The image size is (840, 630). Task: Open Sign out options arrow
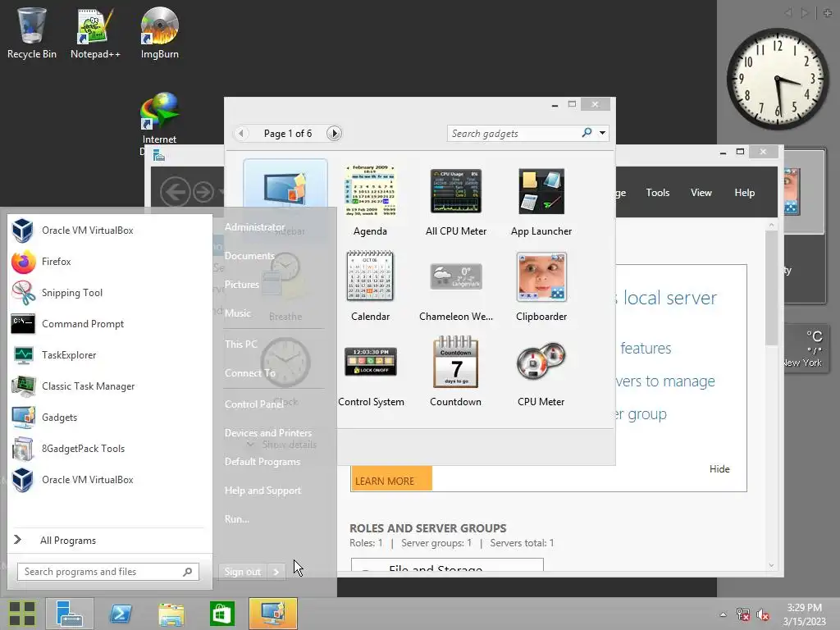(276, 572)
